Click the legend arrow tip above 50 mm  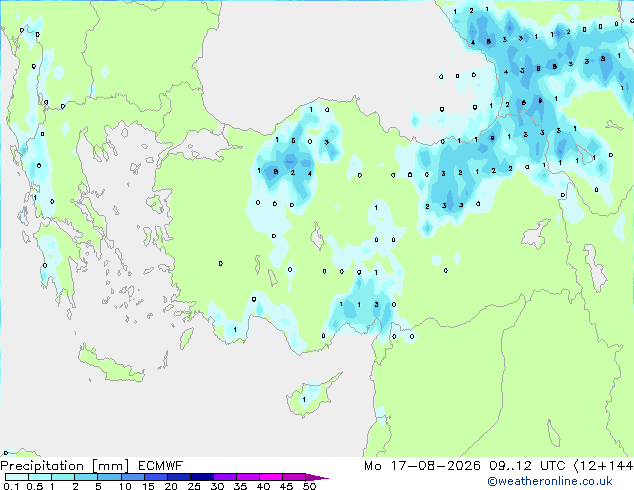point(317,477)
